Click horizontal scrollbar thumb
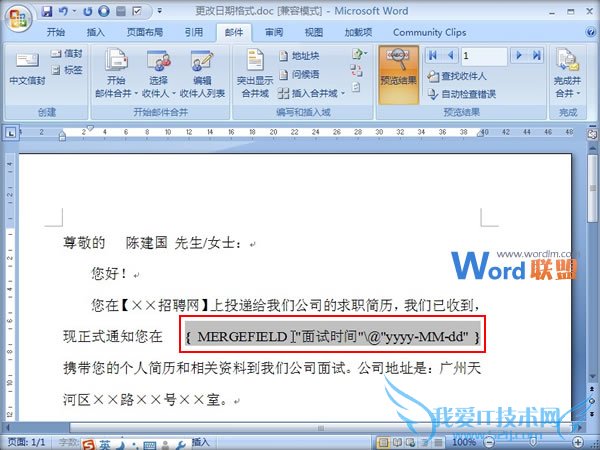The image size is (600, 450). pos(321,428)
